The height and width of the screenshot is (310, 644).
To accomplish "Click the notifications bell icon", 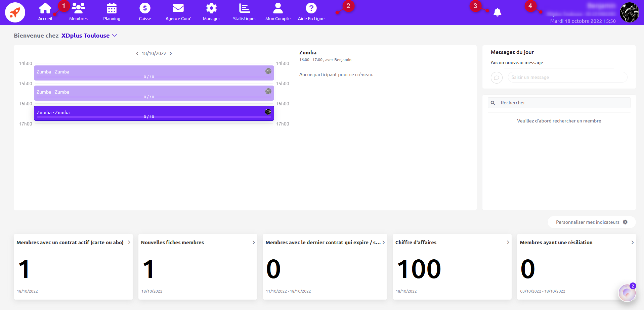I will (x=498, y=12).
